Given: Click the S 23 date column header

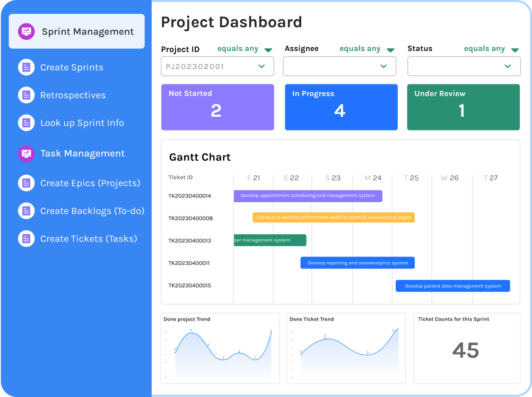Looking at the screenshot, I should [333, 178].
